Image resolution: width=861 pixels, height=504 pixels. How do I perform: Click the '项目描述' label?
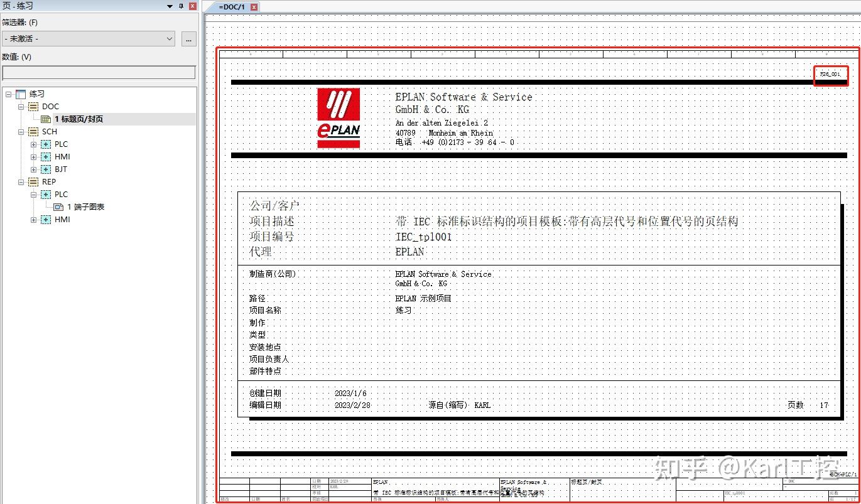pos(271,222)
